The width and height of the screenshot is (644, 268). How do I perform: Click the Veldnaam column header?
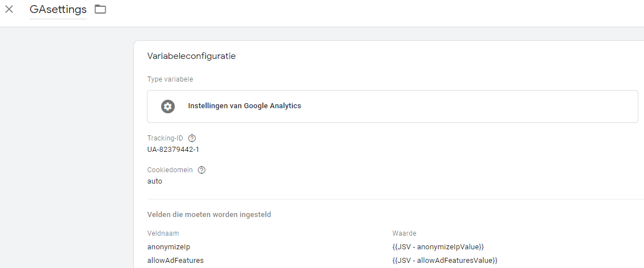(x=163, y=233)
